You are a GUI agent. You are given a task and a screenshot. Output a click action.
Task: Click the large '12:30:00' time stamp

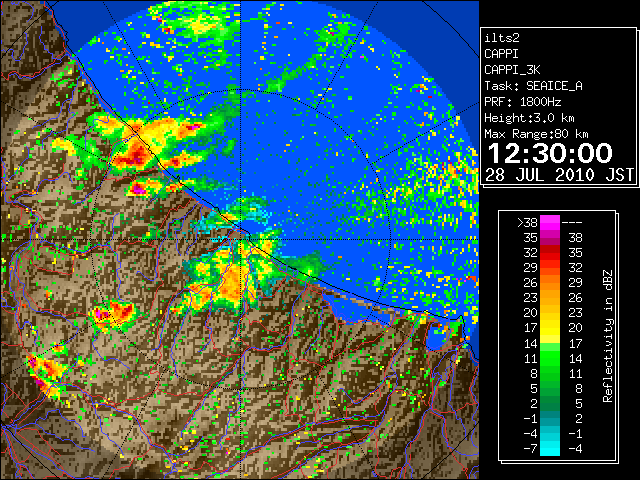(550, 153)
